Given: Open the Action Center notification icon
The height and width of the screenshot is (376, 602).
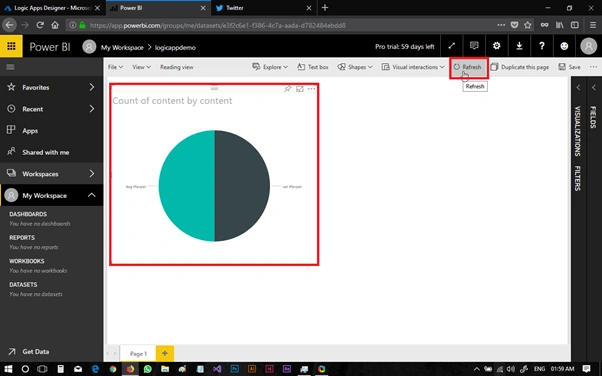Looking at the screenshot, I should [586, 369].
